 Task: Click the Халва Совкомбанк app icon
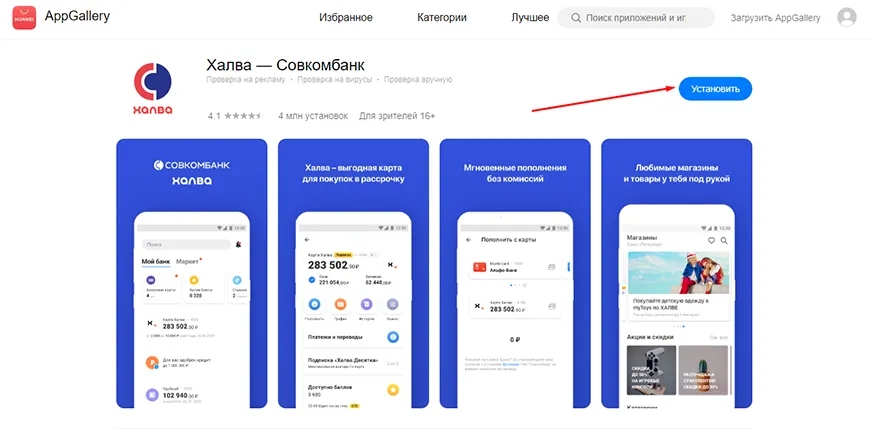(153, 89)
